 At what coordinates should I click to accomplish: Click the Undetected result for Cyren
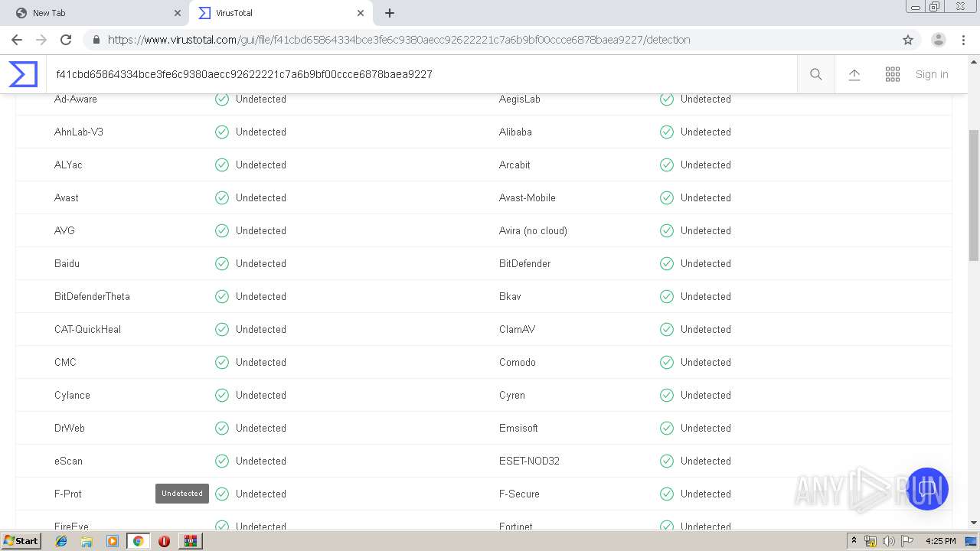click(x=706, y=395)
